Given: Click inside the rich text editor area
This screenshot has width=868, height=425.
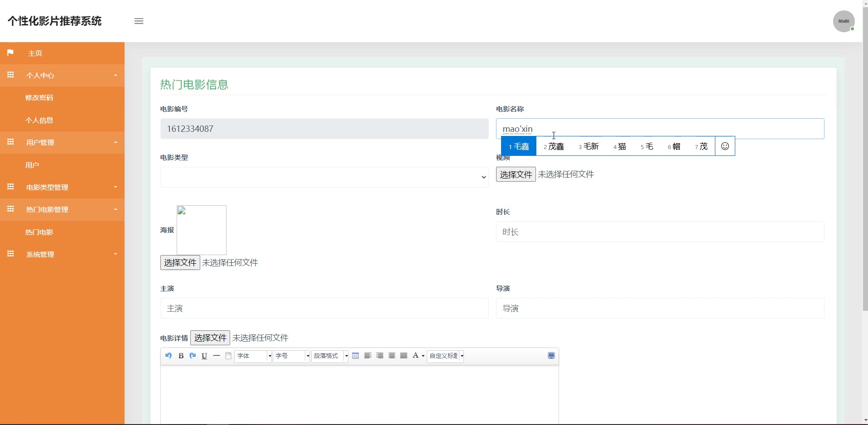Looking at the screenshot, I should 360,394.
